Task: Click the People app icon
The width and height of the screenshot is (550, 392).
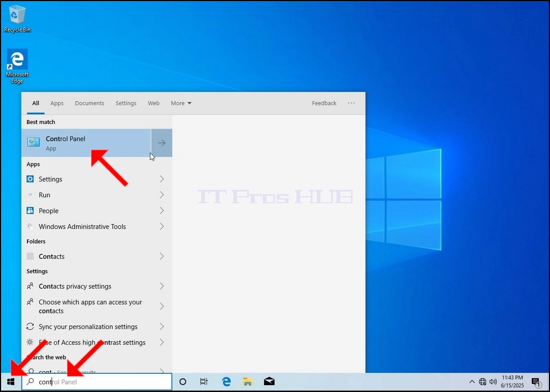Action: pos(30,210)
